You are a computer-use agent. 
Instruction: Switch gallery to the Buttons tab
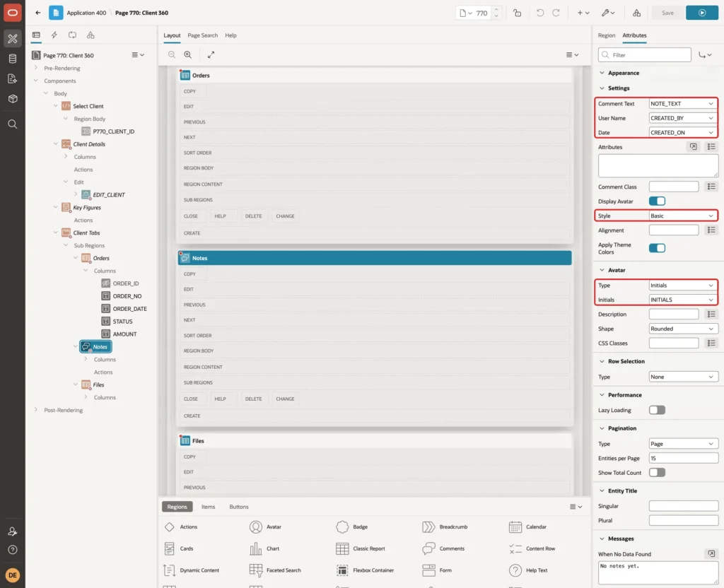click(x=239, y=507)
